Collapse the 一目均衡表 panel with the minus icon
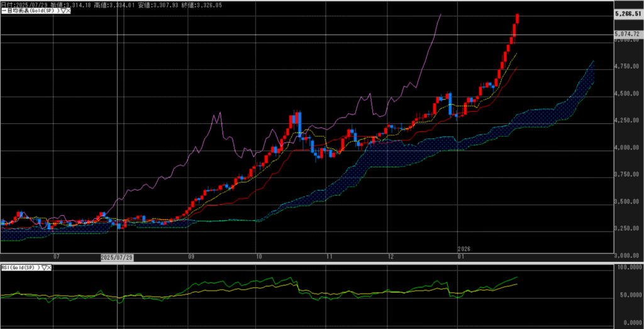 [3, 11]
